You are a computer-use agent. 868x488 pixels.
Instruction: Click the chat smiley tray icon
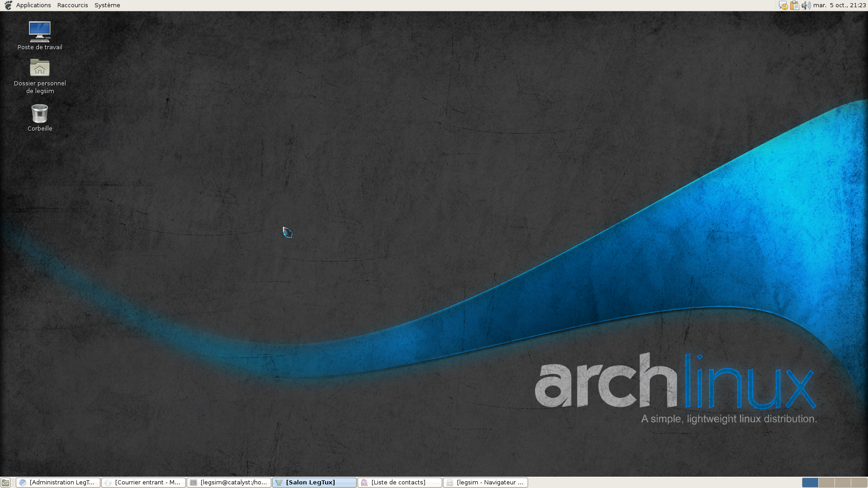783,5
